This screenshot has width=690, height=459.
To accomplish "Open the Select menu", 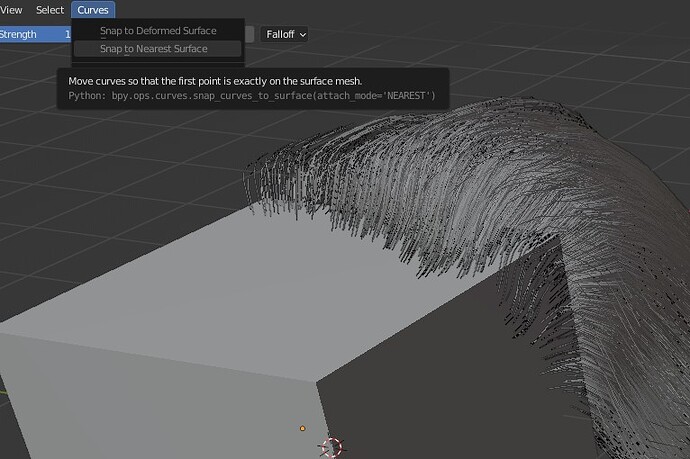I will [50, 10].
